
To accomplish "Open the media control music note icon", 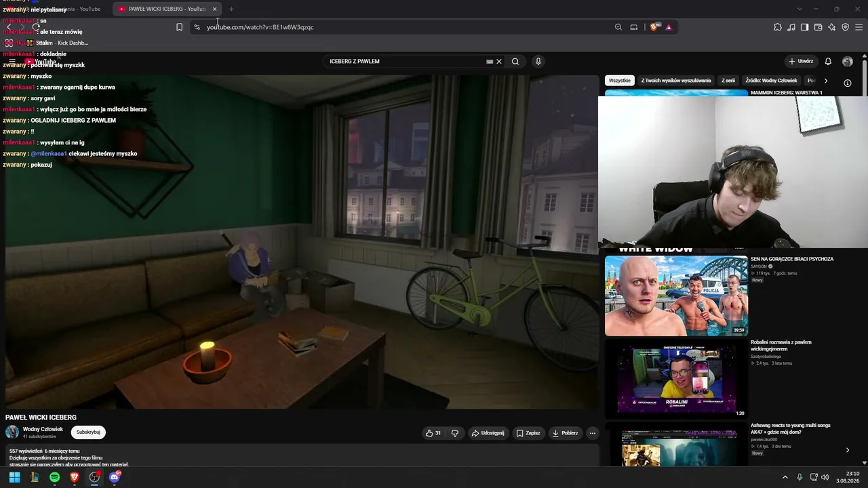I will pos(791,27).
